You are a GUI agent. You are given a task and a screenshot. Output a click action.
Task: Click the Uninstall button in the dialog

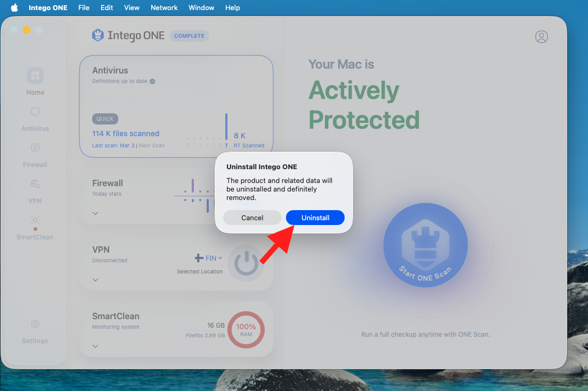315,218
